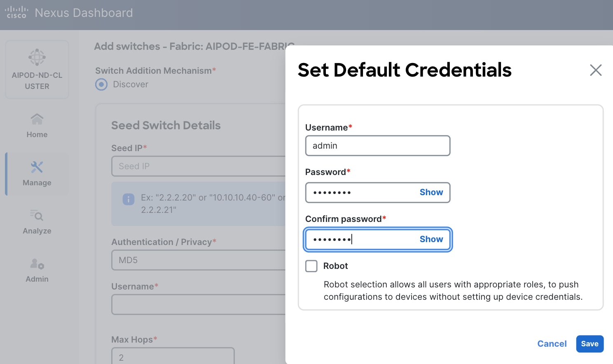
Task: Show the Confirm password contents
Action: tap(431, 239)
